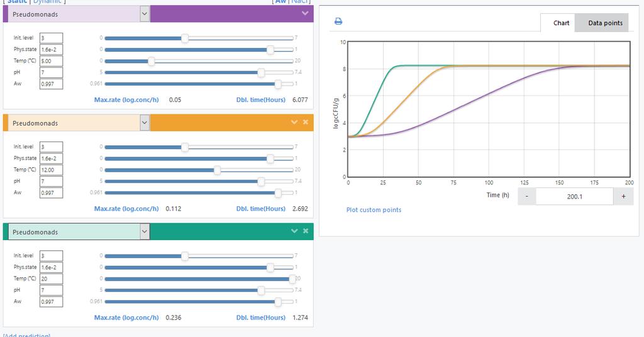644x337 pixels.
Task: Click Phys.state slider handle in purple panel
Action: [x=270, y=50]
